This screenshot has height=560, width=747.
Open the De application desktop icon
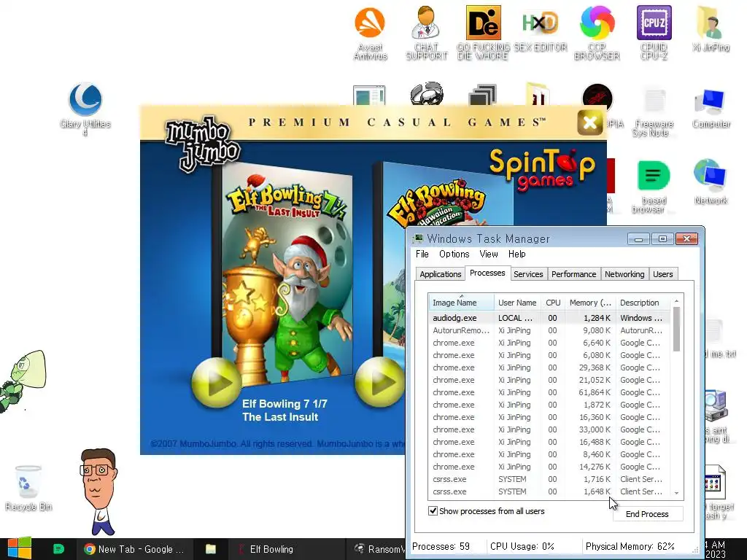point(483,32)
